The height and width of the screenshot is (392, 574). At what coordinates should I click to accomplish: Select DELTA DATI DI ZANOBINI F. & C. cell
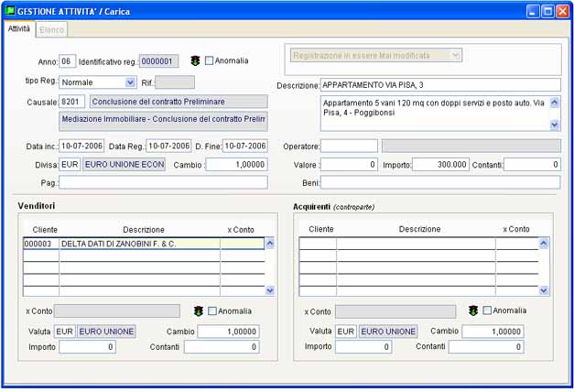[139, 244]
